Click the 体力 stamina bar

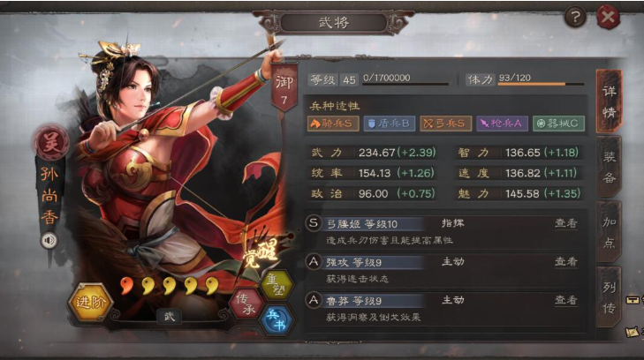pyautogui.click(x=541, y=84)
